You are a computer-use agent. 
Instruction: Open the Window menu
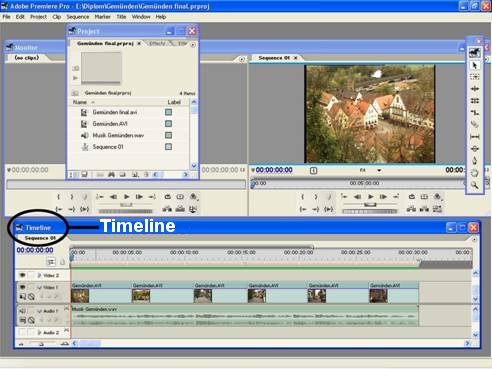(141, 17)
